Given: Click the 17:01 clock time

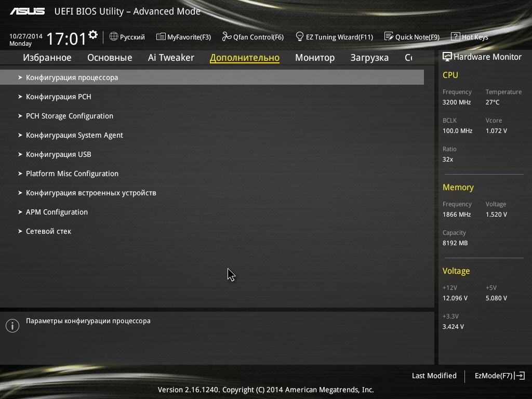Looking at the screenshot, I should click(66, 38).
